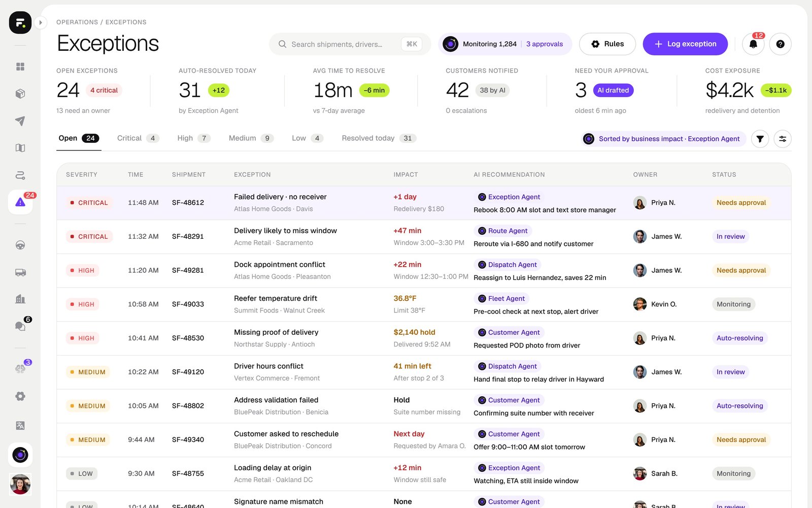The width and height of the screenshot is (812, 508).
Task: Click the notifications bell icon
Action: coord(753,44)
